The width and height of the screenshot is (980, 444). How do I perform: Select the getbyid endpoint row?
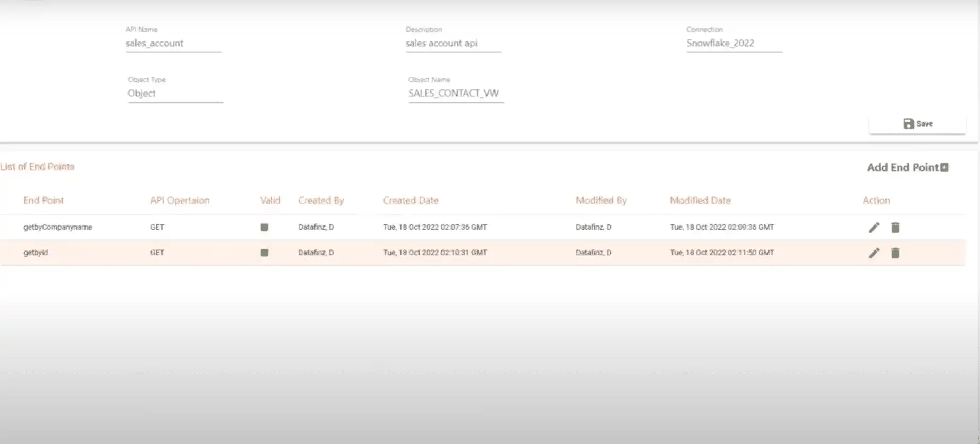coord(482,253)
